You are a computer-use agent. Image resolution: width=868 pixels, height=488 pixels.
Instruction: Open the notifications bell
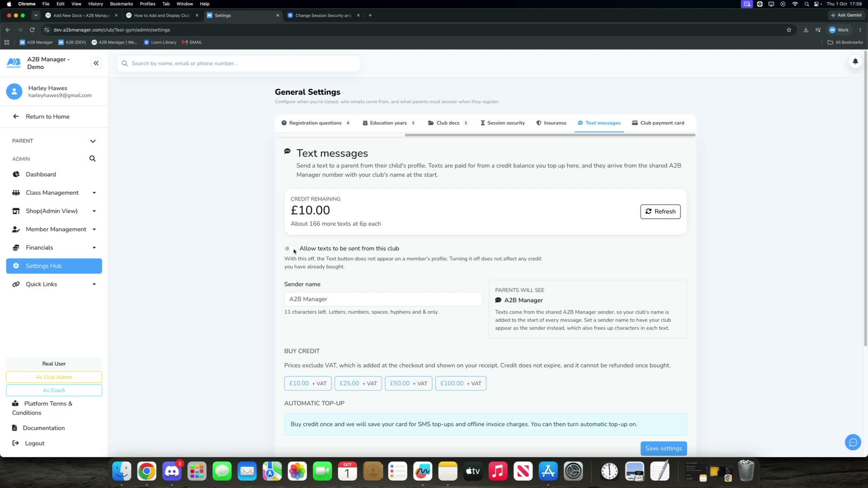tap(855, 61)
